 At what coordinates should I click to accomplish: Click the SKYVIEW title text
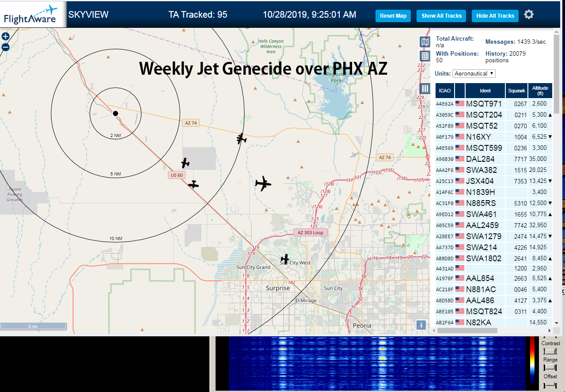(x=88, y=15)
